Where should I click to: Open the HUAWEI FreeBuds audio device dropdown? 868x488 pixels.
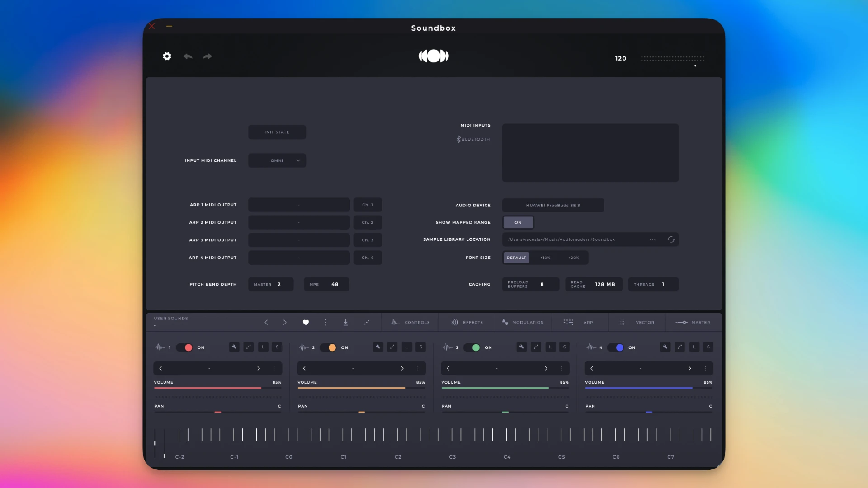coord(553,205)
